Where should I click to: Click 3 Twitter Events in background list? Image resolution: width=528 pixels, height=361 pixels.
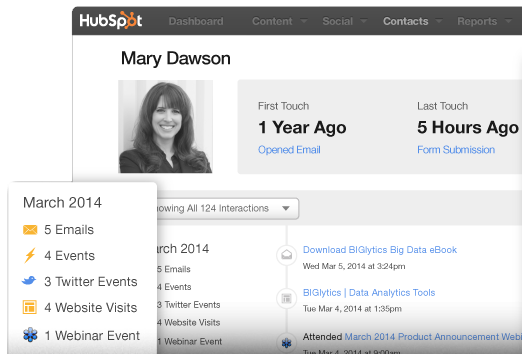tap(189, 305)
